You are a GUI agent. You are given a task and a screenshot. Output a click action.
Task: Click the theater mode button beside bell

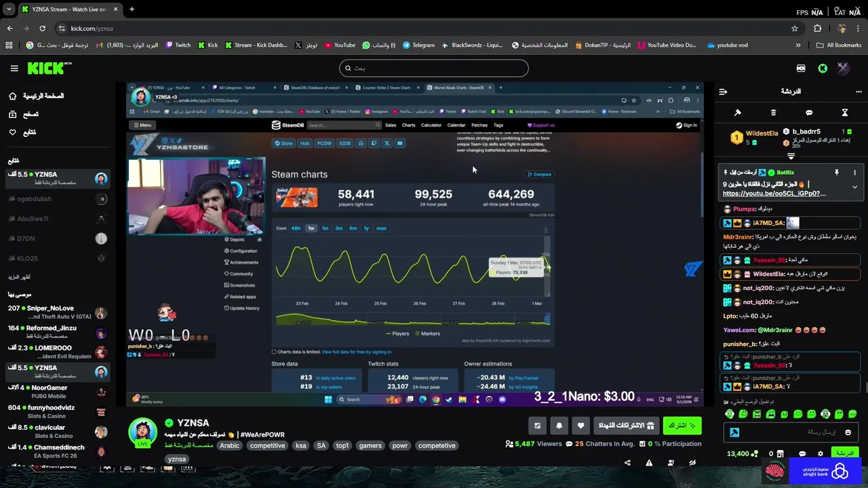point(537,426)
